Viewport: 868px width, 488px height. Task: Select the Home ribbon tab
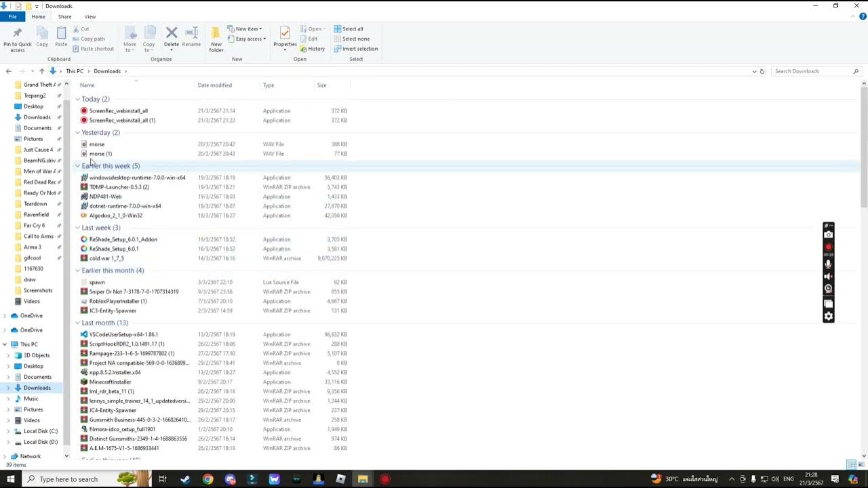click(x=39, y=16)
